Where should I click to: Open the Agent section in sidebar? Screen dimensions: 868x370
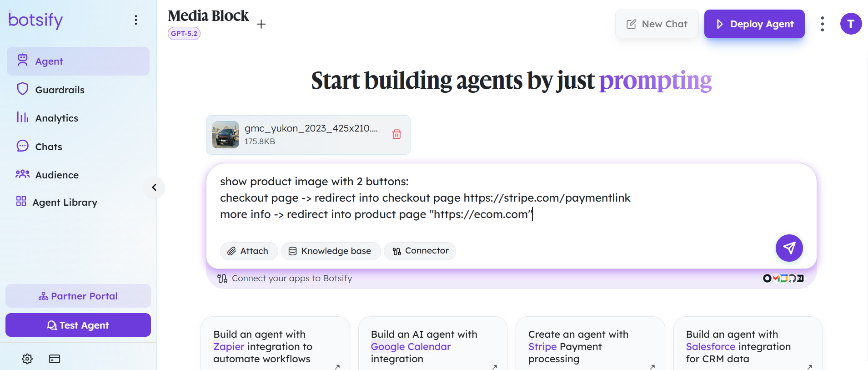pyautogui.click(x=78, y=61)
